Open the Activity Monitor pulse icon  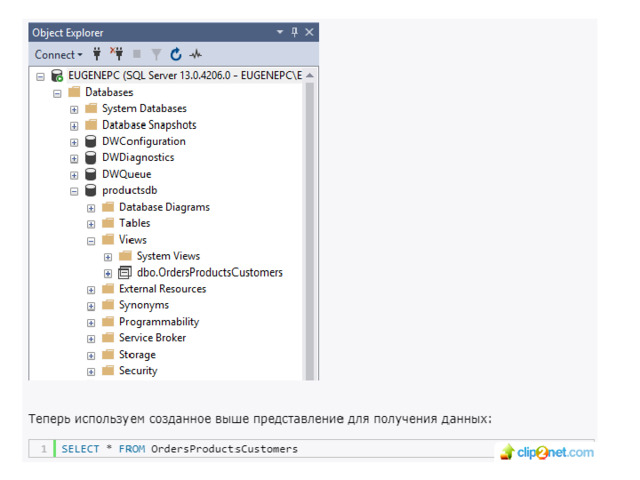click(x=196, y=54)
